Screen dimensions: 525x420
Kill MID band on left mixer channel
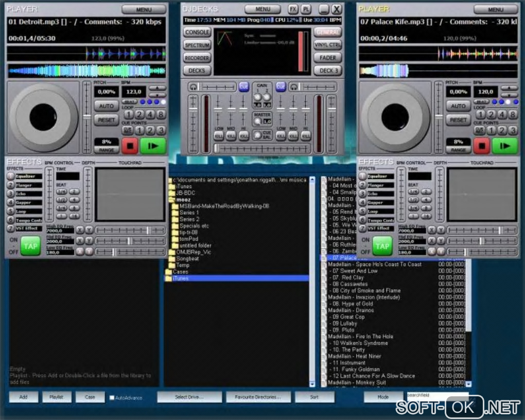(x=231, y=136)
